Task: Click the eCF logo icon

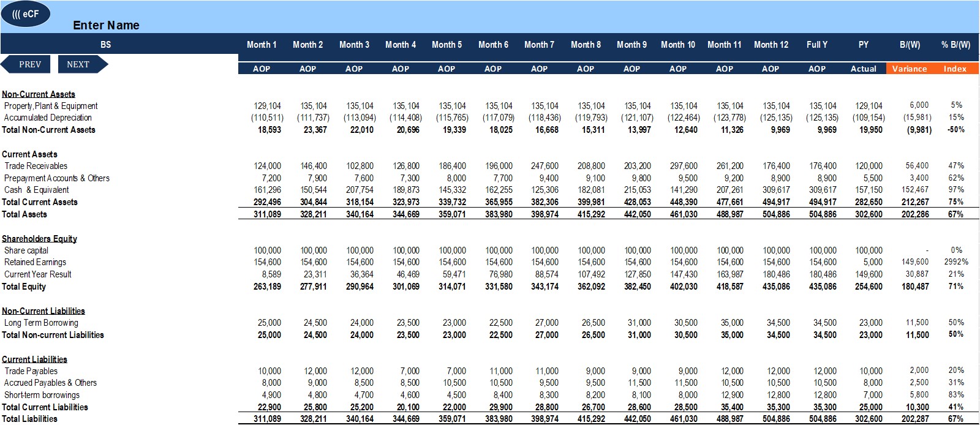Action: (x=26, y=15)
